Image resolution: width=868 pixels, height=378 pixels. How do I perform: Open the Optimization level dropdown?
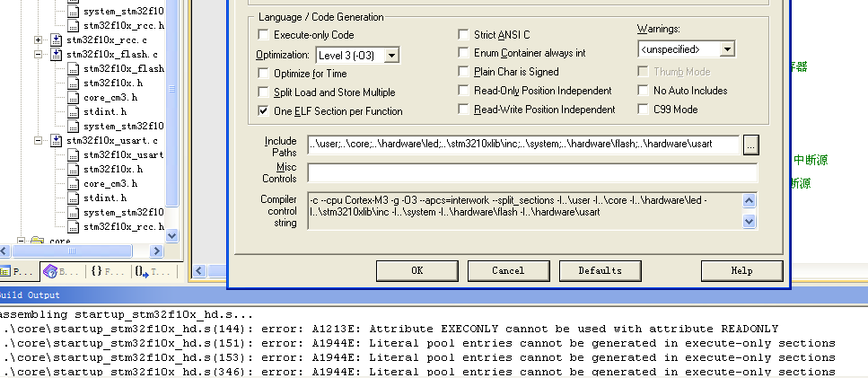[x=391, y=56]
